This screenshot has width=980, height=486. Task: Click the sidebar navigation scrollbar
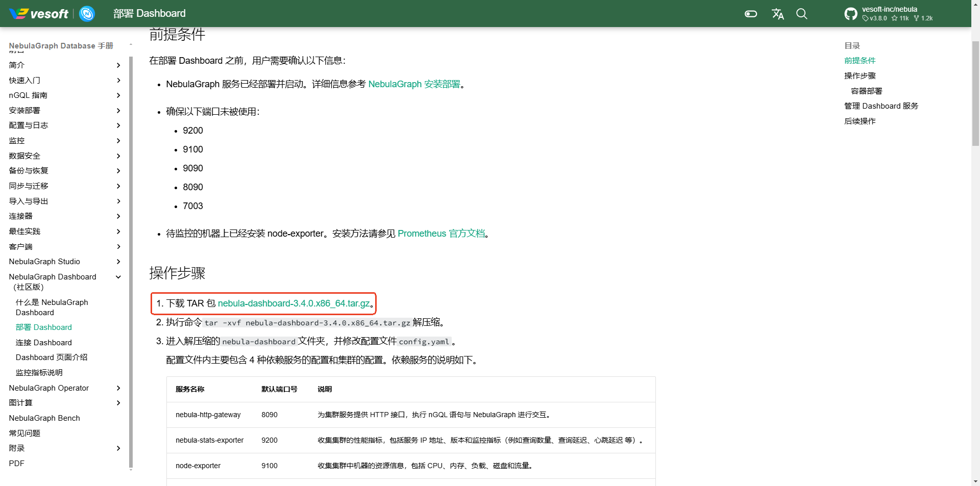point(131,262)
